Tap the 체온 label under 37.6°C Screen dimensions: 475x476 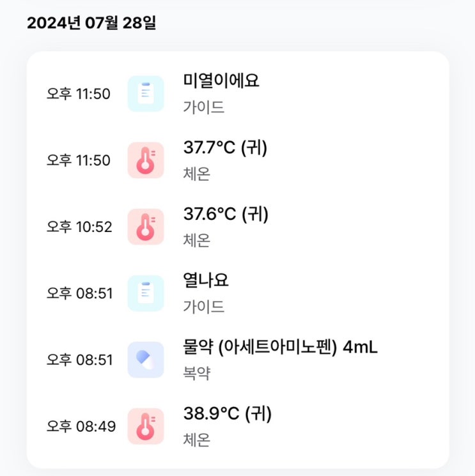[196, 240]
